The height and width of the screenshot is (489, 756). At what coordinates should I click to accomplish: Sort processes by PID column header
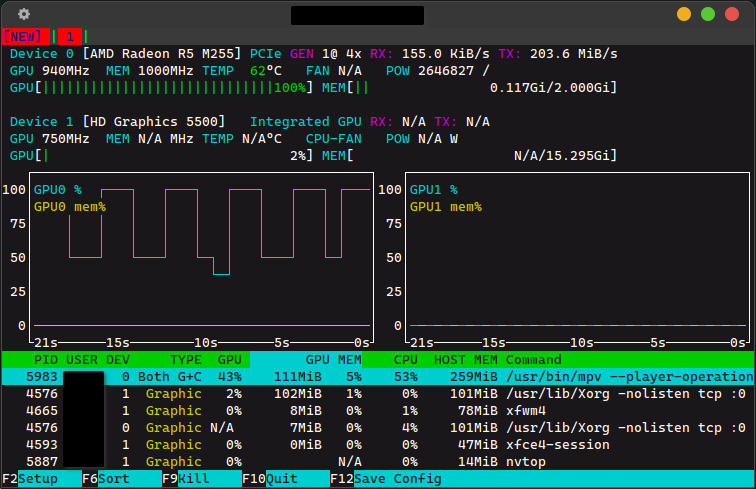pyautogui.click(x=46, y=359)
